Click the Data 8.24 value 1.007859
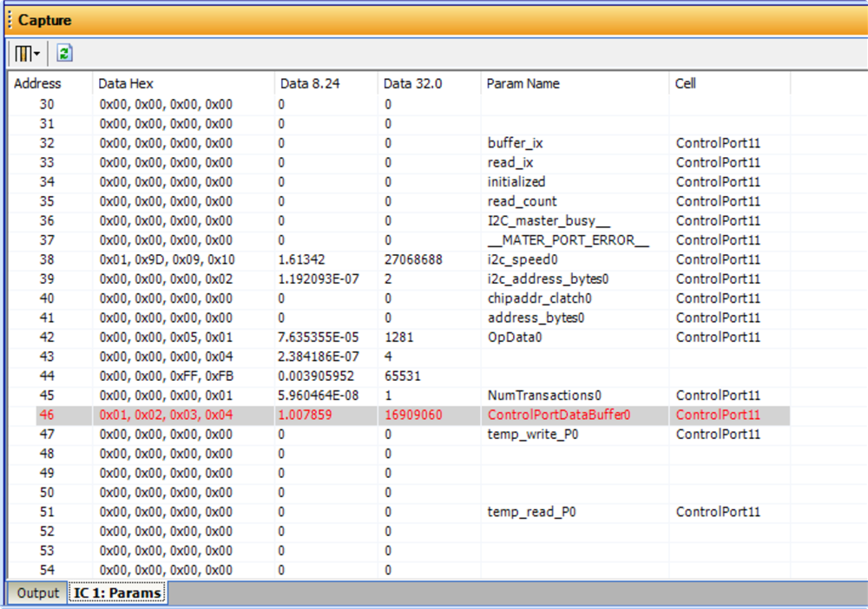This screenshot has width=868, height=609. 305,415
